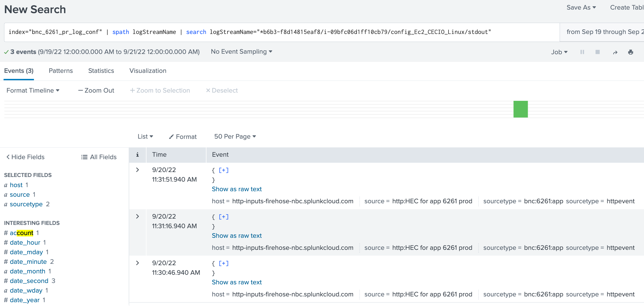
Task: Click the All Fields list icon
Action: [84, 157]
